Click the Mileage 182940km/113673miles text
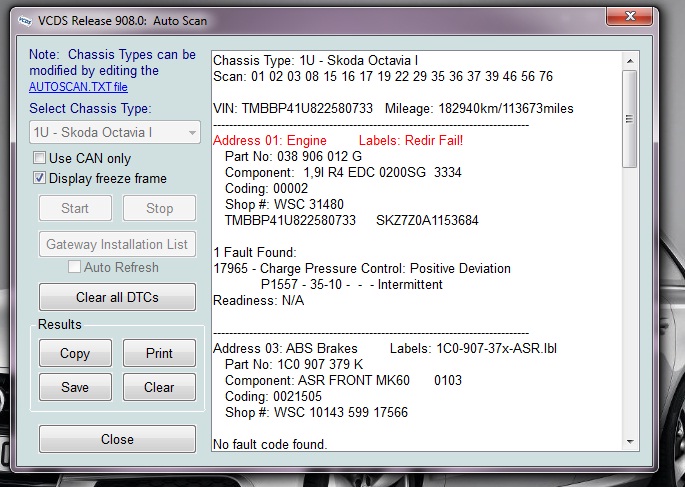The height and width of the screenshot is (487, 685). pyautogui.click(x=479, y=108)
